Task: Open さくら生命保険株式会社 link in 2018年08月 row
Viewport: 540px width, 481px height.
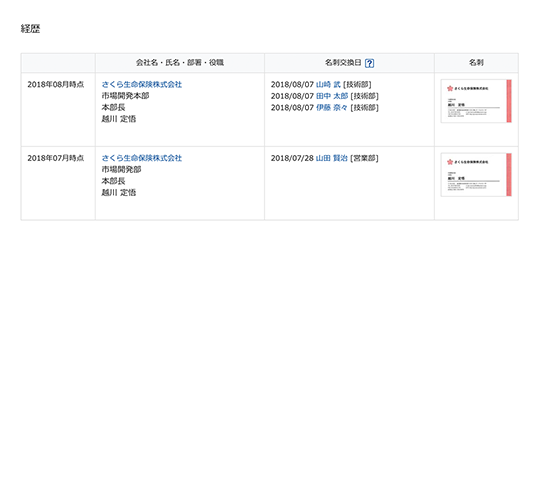Action: coord(142,84)
